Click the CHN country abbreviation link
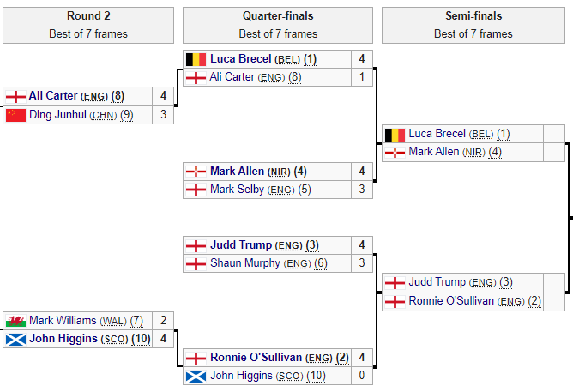This screenshot has height=392, width=573. coord(105,115)
